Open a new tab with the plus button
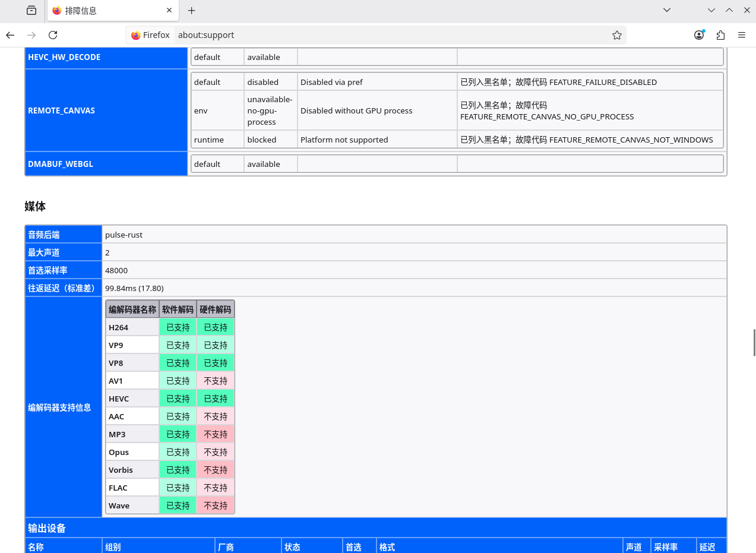The image size is (756, 553). pos(191,10)
